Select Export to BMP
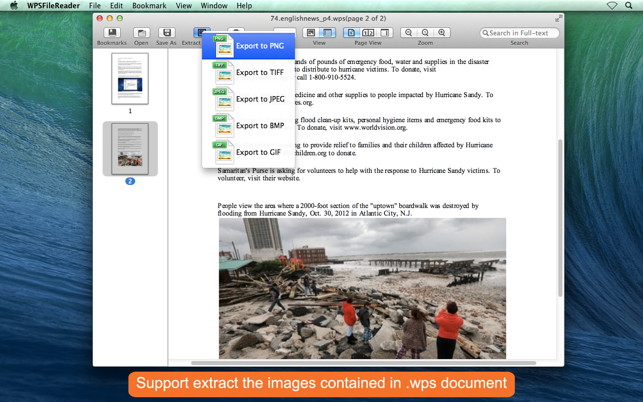The height and width of the screenshot is (402, 643). coord(248,126)
